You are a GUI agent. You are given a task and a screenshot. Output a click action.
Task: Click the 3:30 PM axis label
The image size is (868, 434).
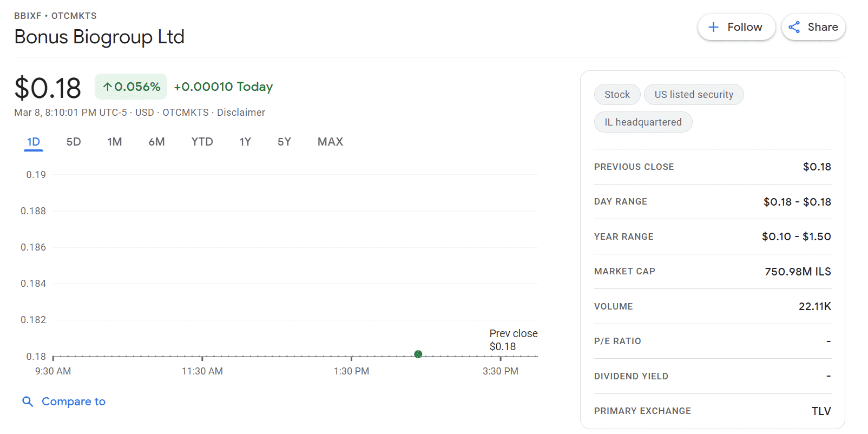[x=501, y=371]
